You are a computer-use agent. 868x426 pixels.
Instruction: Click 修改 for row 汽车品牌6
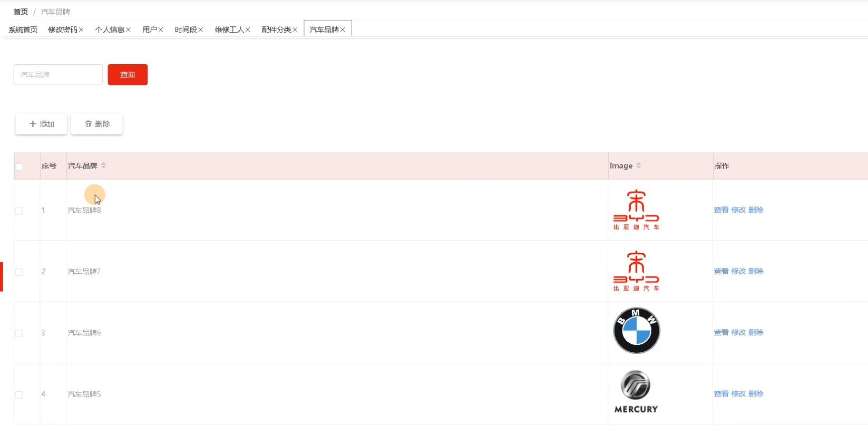[x=738, y=332]
